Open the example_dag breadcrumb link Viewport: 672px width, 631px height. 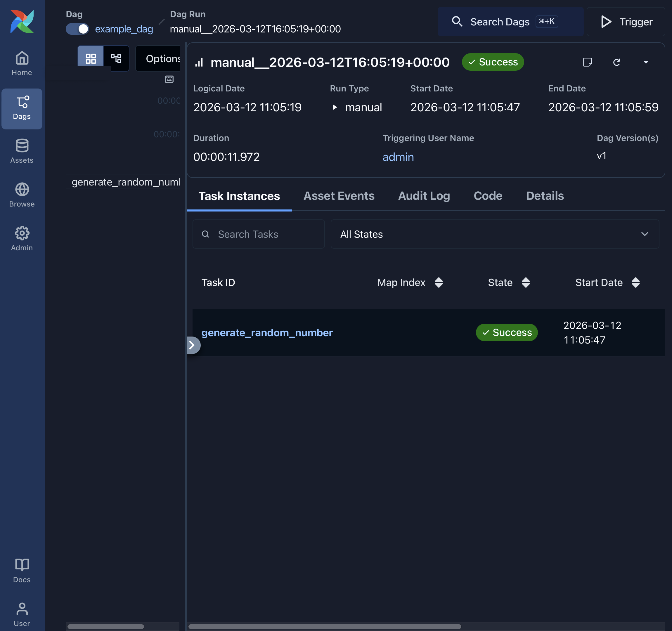(124, 29)
